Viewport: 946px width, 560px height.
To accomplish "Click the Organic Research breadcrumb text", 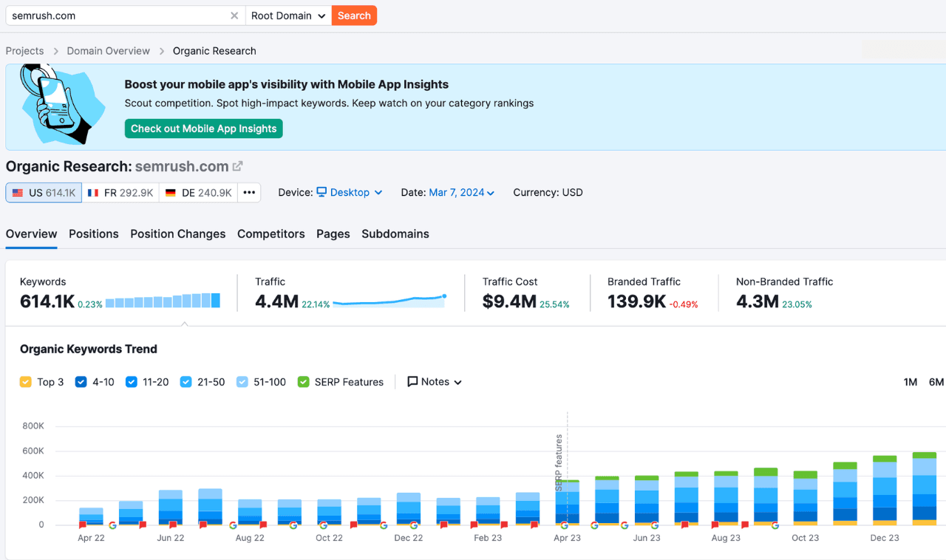I will [214, 51].
